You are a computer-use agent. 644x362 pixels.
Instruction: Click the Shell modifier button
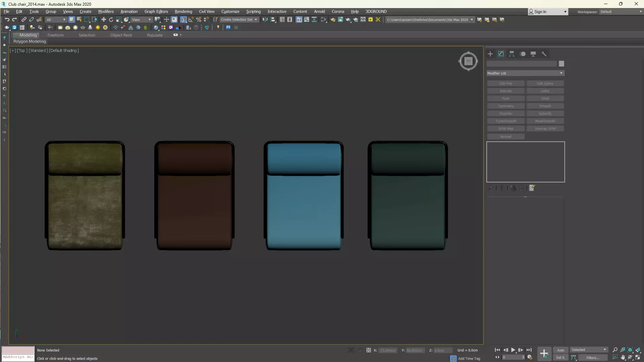(545, 98)
